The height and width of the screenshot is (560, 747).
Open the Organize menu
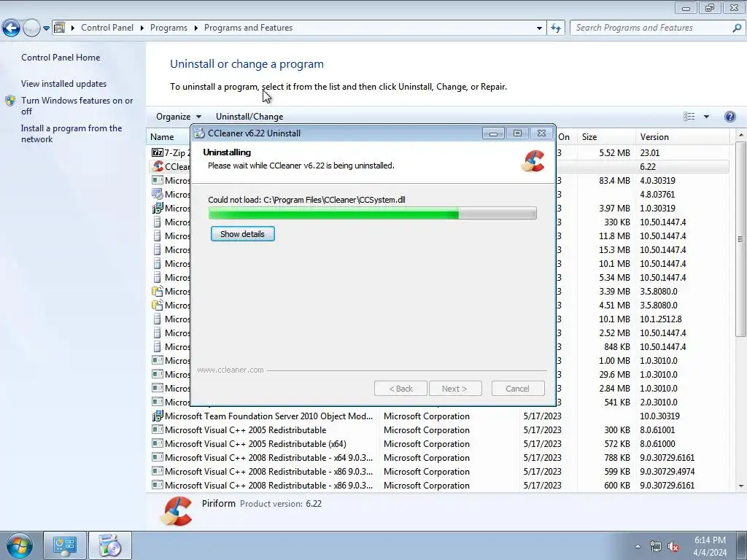(179, 117)
